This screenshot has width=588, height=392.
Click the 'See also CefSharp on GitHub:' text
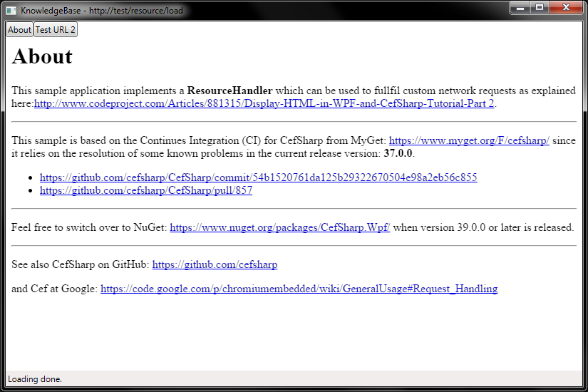click(x=81, y=265)
